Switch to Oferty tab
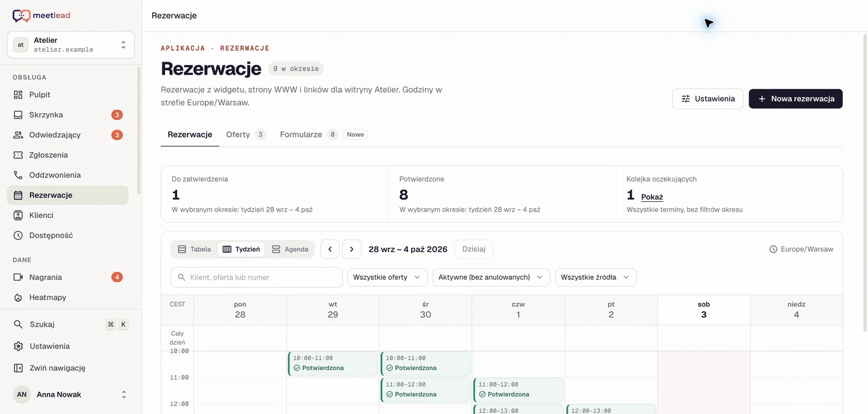Image resolution: width=868 pixels, height=414 pixels. coord(245,134)
